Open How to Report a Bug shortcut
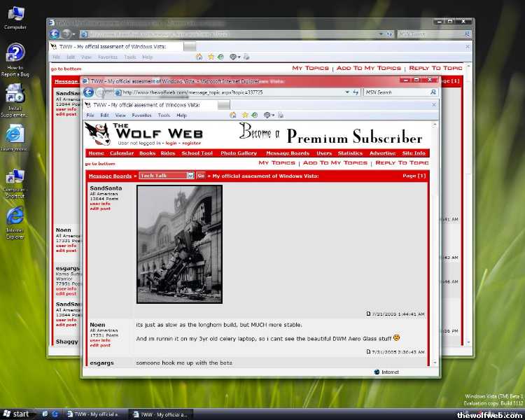Viewport: 525px width, 420px height. [x=15, y=60]
